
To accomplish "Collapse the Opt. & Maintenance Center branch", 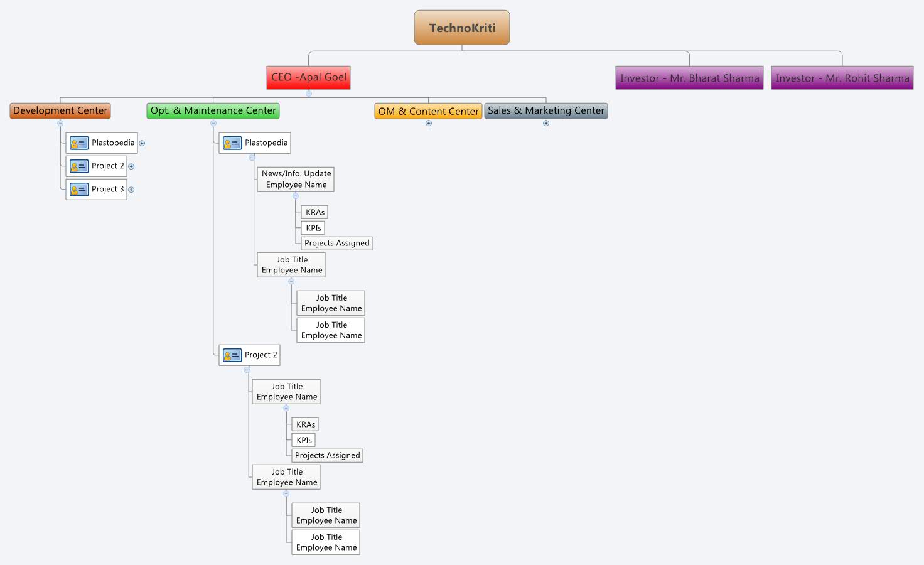I will coord(213,123).
